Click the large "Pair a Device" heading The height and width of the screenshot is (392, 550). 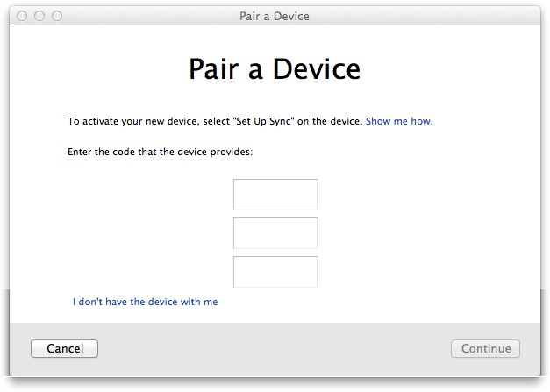[x=275, y=69]
